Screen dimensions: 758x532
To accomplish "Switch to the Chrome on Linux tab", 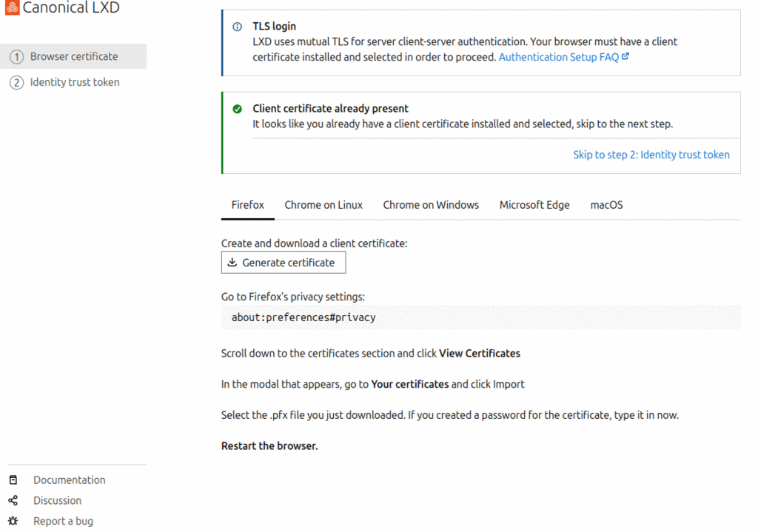I will point(323,205).
